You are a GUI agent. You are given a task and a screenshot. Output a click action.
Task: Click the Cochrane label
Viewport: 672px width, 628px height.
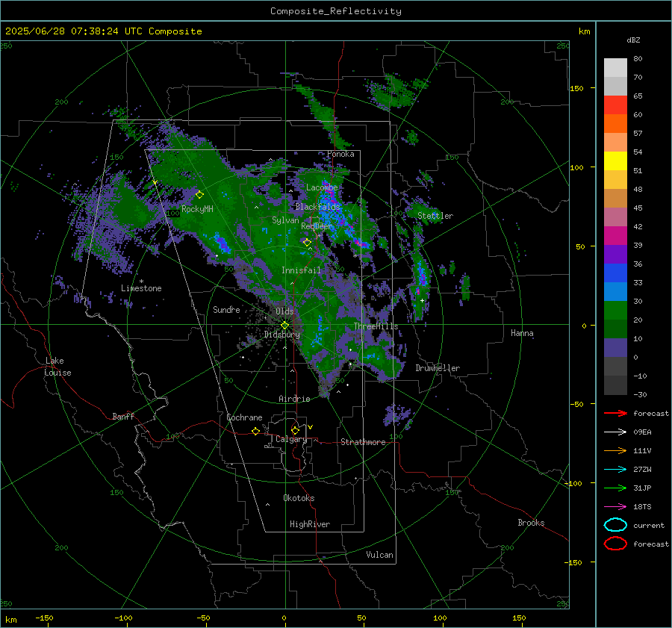[244, 417]
